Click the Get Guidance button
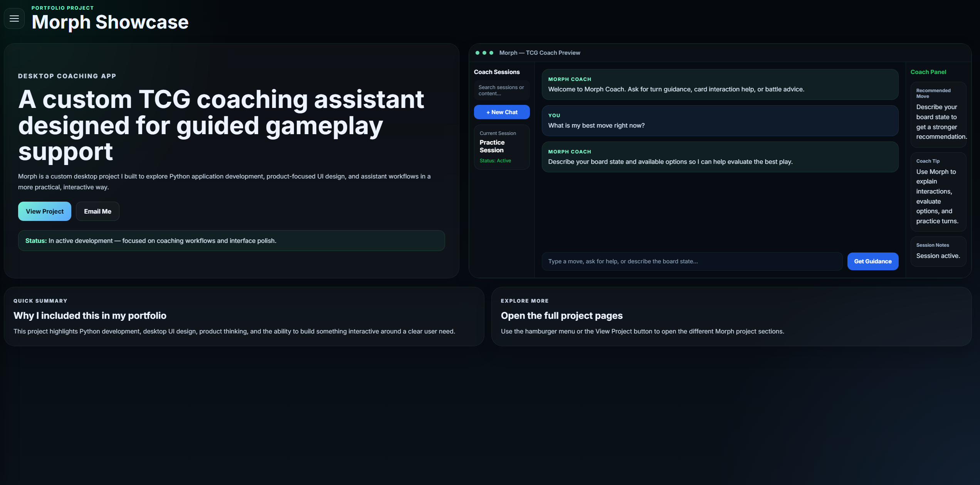 click(x=872, y=261)
